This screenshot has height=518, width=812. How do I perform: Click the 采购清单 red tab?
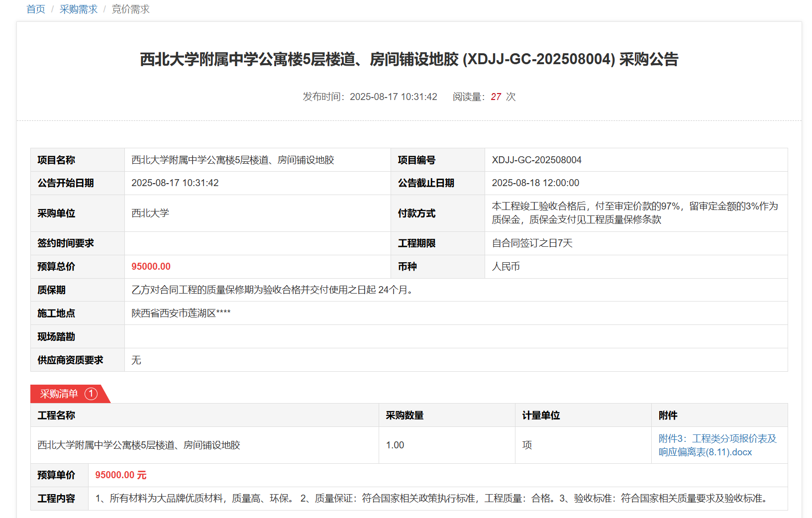coord(59,394)
